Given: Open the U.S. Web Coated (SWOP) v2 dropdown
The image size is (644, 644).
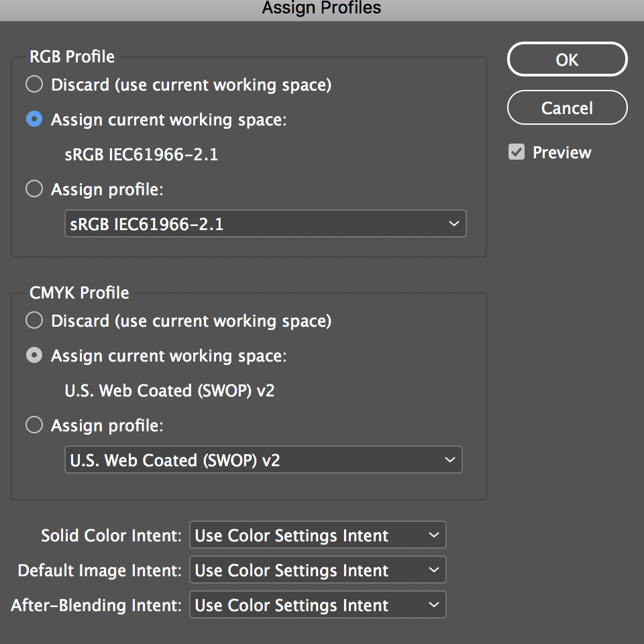Looking at the screenshot, I should tap(263, 460).
